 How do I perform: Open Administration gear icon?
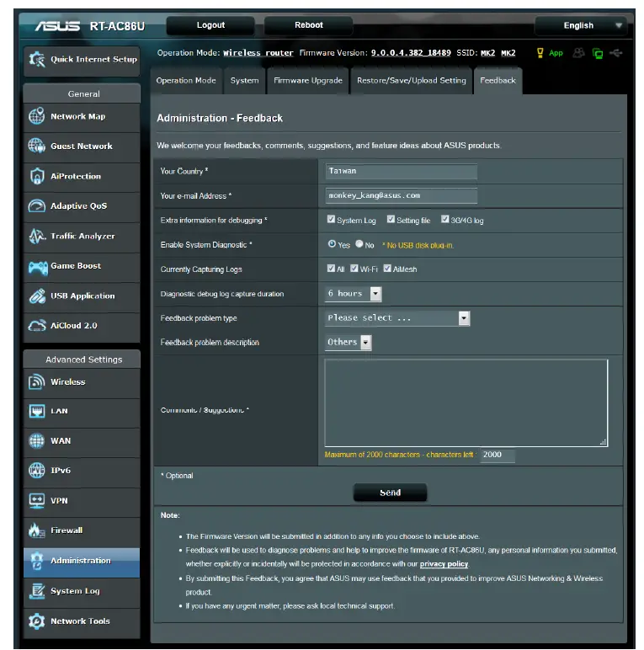(x=36, y=561)
